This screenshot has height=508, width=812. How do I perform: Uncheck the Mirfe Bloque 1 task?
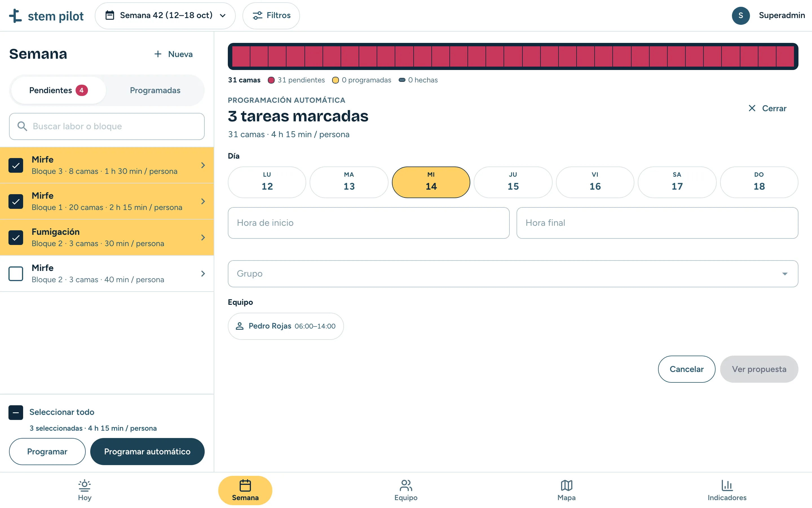[16, 202]
